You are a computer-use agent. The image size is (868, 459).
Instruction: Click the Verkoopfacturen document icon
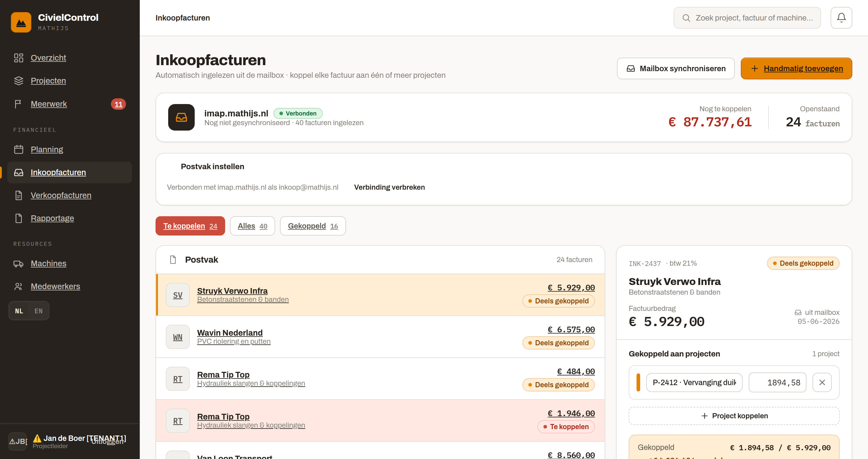pyautogui.click(x=18, y=195)
